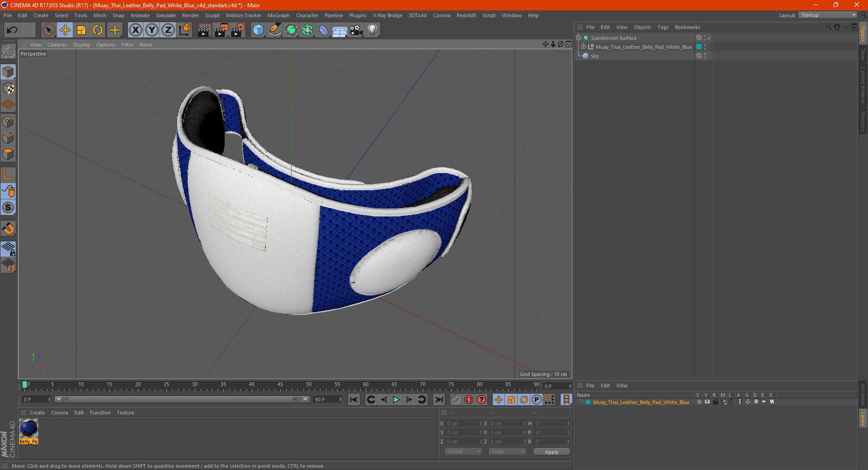Toggle Y axis lock
The height and width of the screenshot is (470, 868).
(152, 30)
